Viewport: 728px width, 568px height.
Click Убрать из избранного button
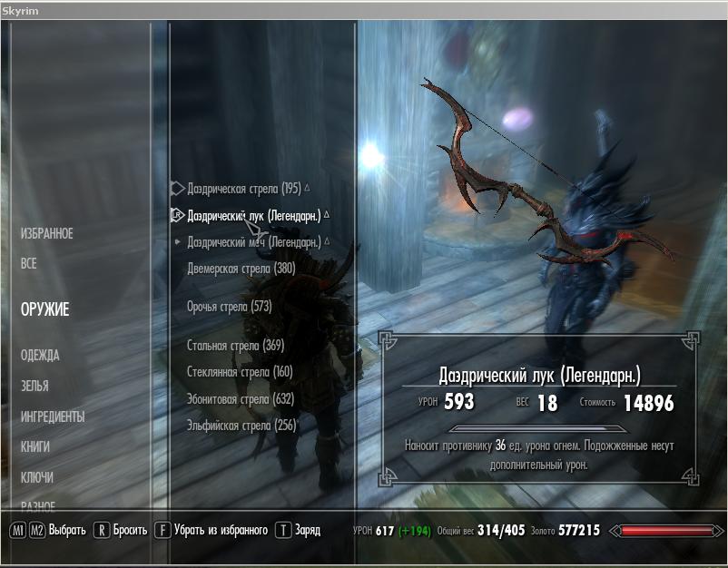(221, 530)
